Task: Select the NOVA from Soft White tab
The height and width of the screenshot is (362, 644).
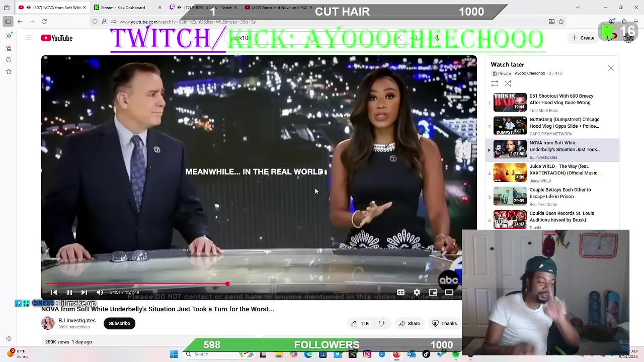Action: tap(52, 8)
